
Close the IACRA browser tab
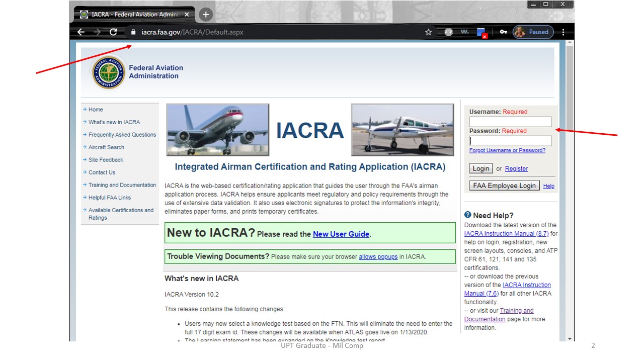point(187,15)
